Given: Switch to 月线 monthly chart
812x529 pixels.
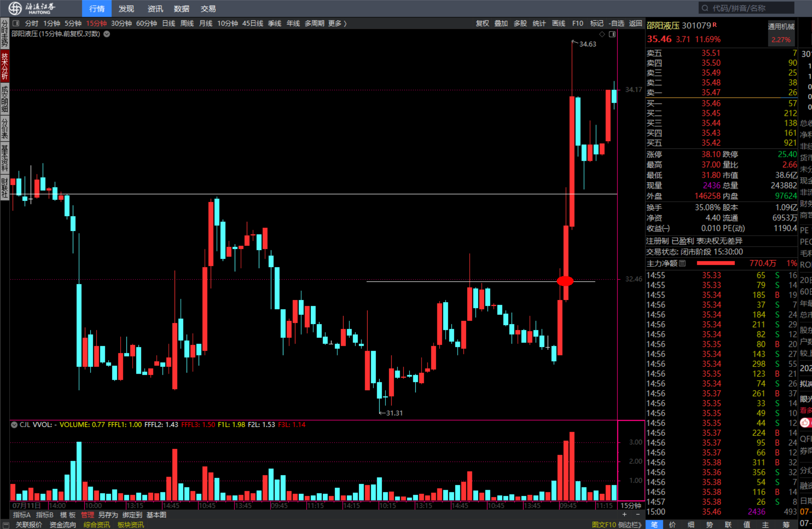Looking at the screenshot, I should [206, 23].
